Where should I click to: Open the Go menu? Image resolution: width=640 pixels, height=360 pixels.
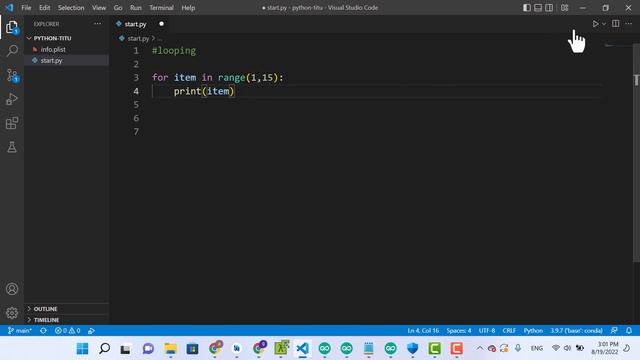tap(118, 8)
